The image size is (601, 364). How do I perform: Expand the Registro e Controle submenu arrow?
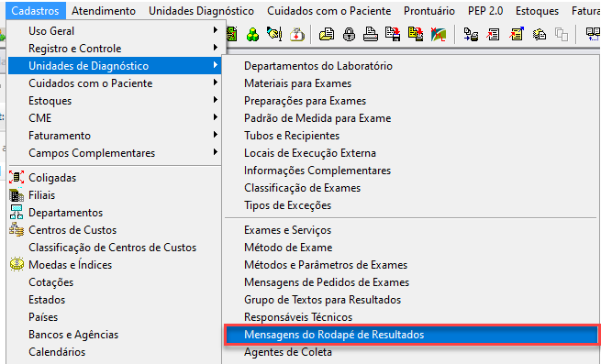point(216,48)
